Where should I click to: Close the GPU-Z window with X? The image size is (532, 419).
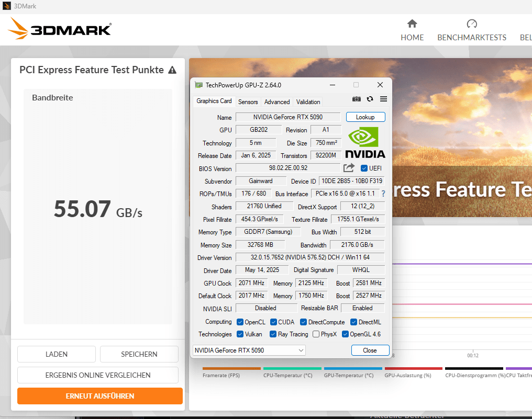coord(380,85)
